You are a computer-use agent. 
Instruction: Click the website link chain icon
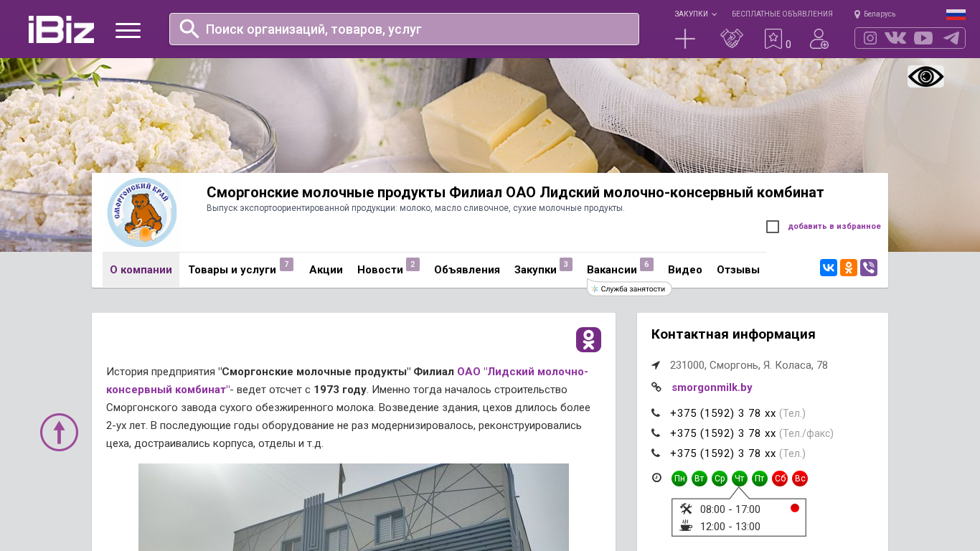click(x=656, y=387)
